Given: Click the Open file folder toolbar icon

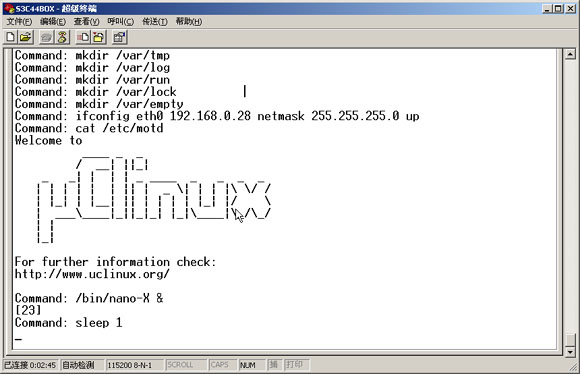Looking at the screenshot, I should pos(26,37).
